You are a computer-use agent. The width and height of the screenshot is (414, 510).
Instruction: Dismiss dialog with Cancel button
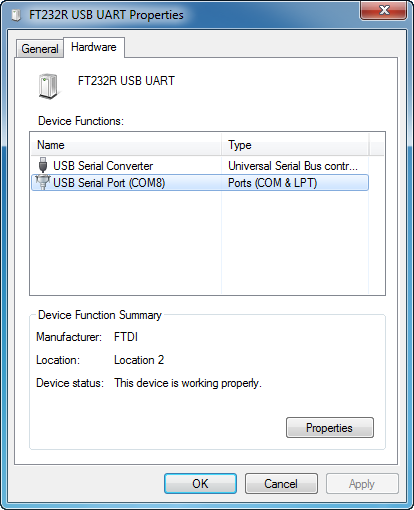(281, 484)
